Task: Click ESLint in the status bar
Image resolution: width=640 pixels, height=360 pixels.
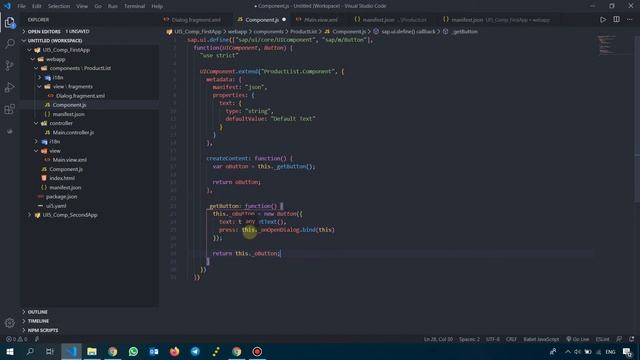Action: point(602,339)
